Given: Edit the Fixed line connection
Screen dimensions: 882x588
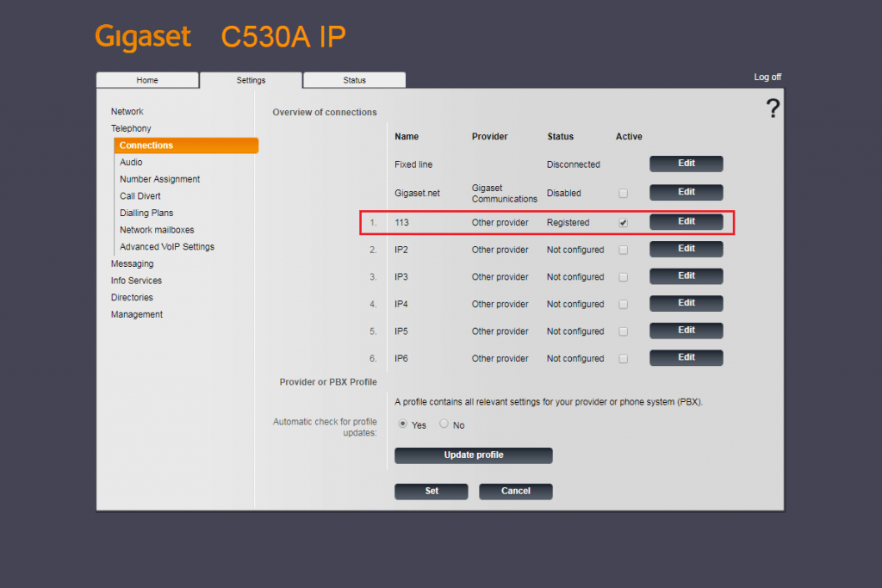Looking at the screenshot, I should tap(686, 164).
